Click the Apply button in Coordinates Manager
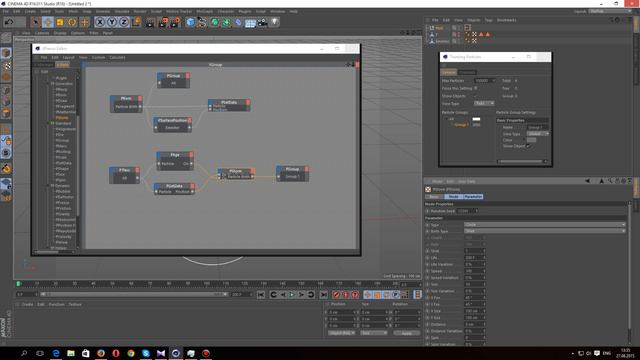Viewport: 640px width, 360px height. point(407,333)
